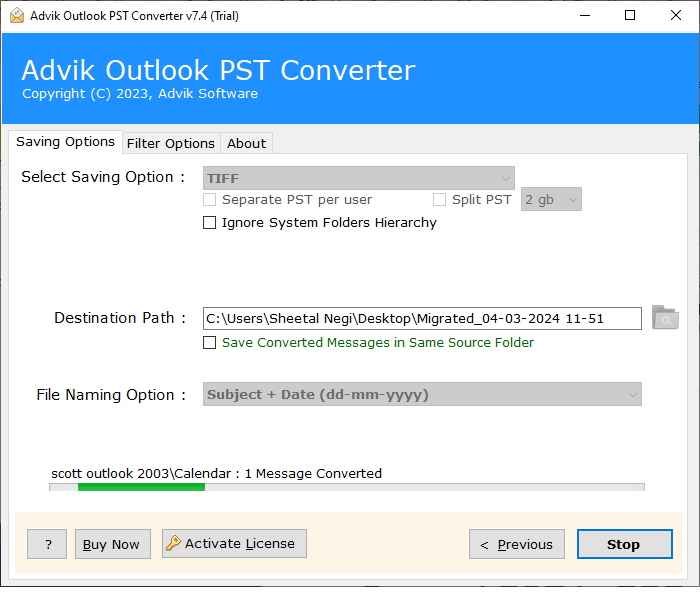Viewport: 700px width, 592px height.
Task: Go back with the Previous button
Action: [517, 544]
